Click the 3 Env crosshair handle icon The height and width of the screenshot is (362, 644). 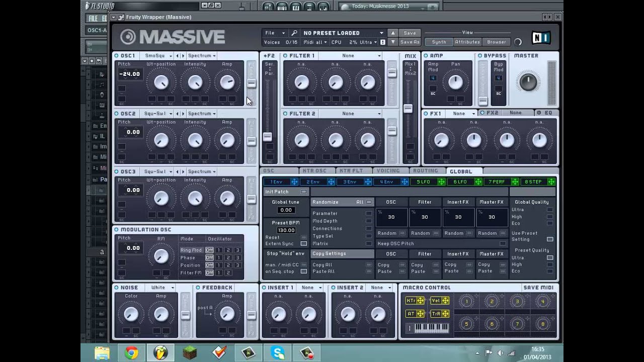pyautogui.click(x=368, y=182)
